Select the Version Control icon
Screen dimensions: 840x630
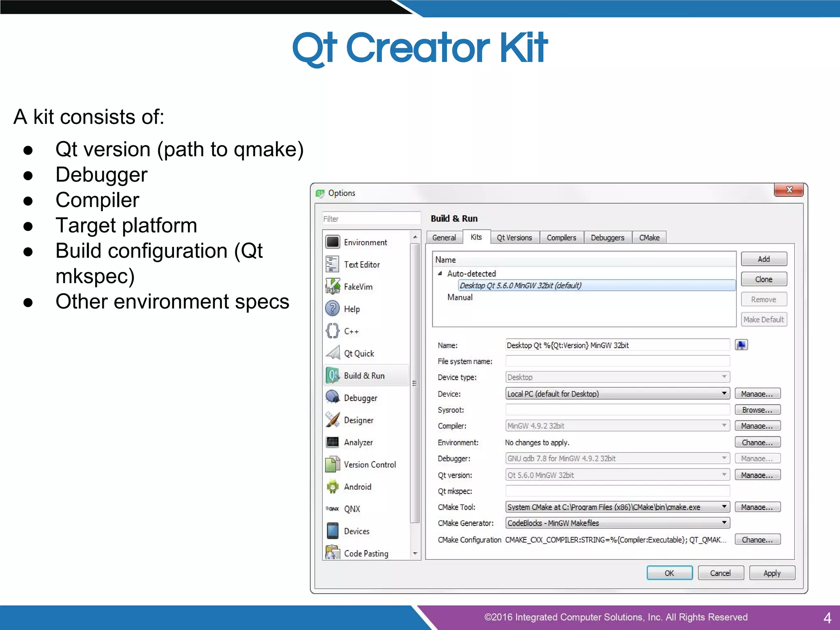tap(333, 464)
